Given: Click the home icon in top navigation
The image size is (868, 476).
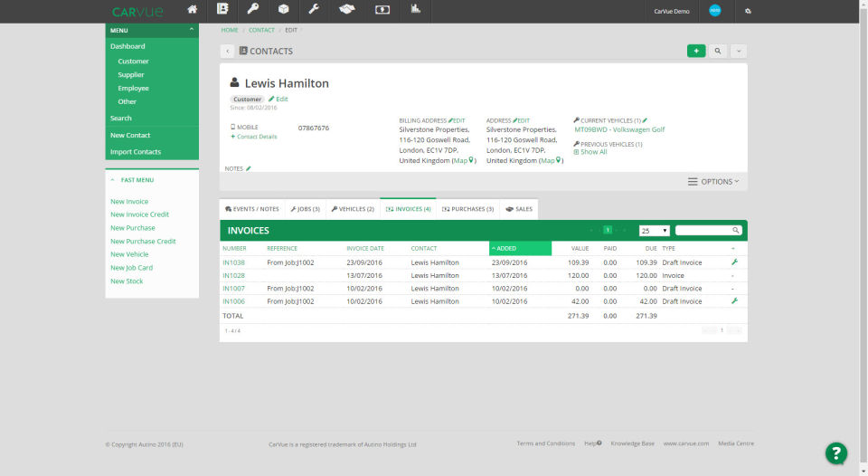Looking at the screenshot, I should pos(192,11).
